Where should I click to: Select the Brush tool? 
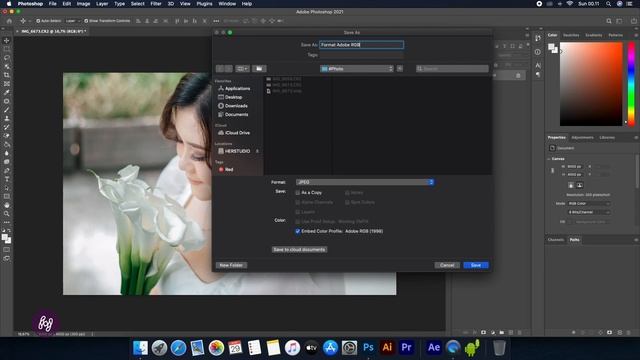[7, 110]
